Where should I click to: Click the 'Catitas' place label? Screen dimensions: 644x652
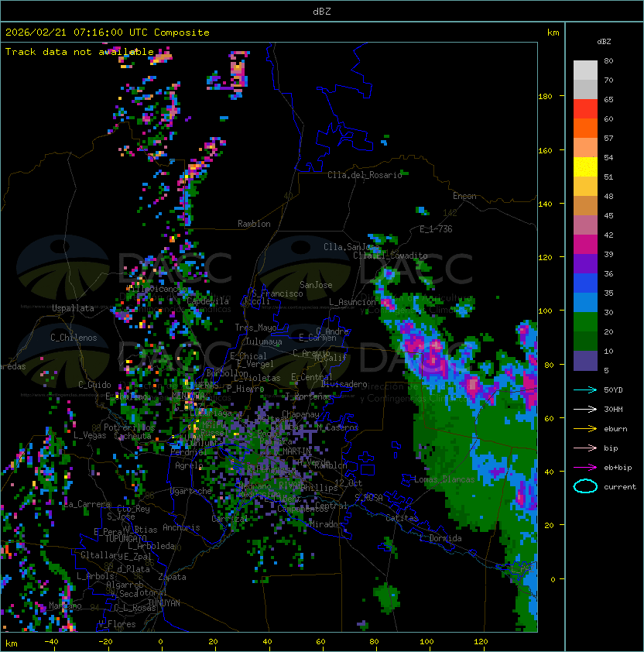[x=402, y=518]
